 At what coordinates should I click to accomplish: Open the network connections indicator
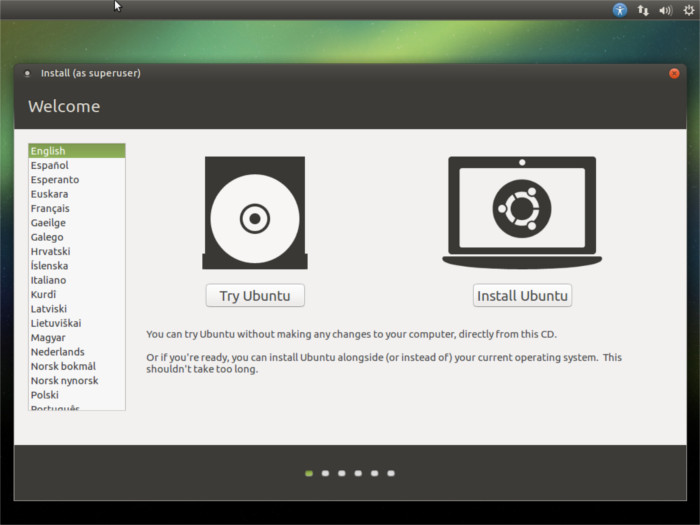643,10
